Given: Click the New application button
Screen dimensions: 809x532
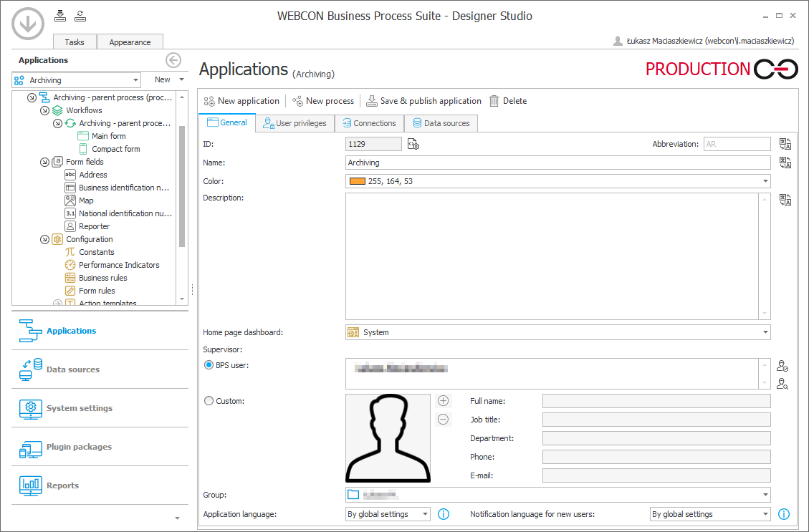Looking at the screenshot, I should 241,101.
